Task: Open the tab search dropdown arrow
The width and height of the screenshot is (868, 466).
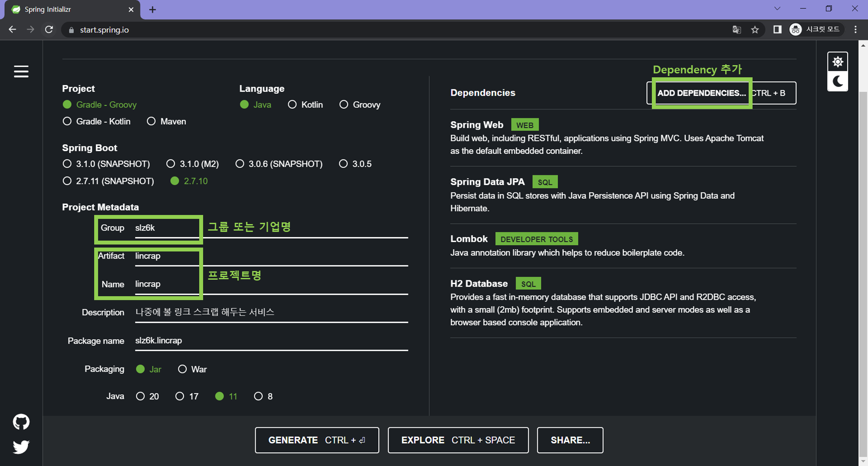Action: coord(777,9)
